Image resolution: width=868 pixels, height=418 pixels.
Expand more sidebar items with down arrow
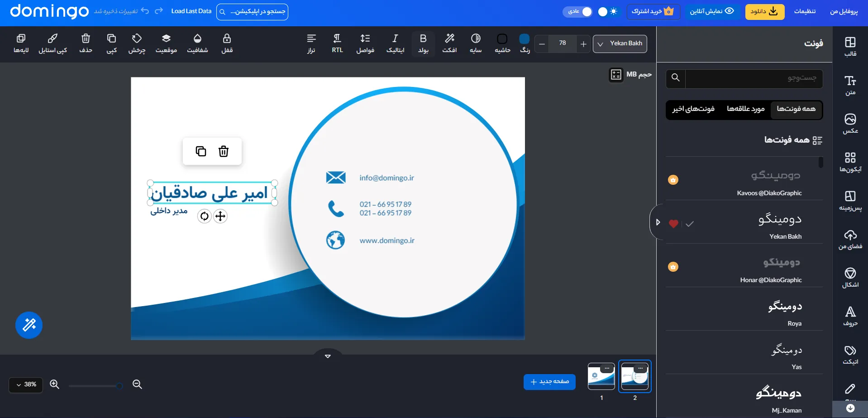pyautogui.click(x=850, y=408)
